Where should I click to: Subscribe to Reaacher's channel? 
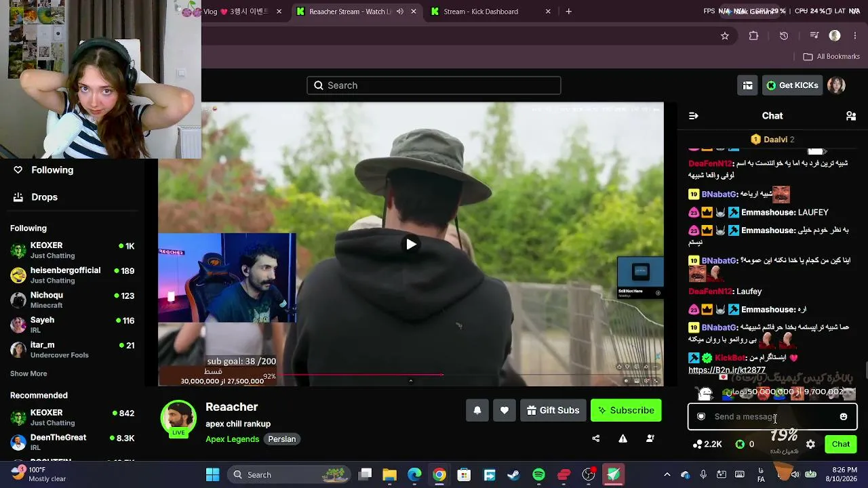pyautogui.click(x=626, y=410)
